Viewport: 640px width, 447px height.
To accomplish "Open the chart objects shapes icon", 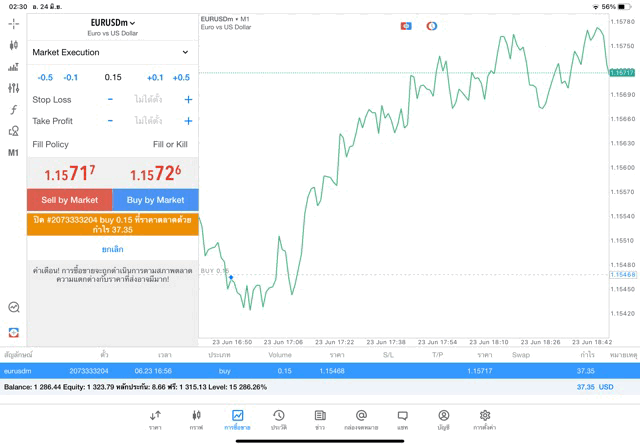I will [x=13, y=131].
